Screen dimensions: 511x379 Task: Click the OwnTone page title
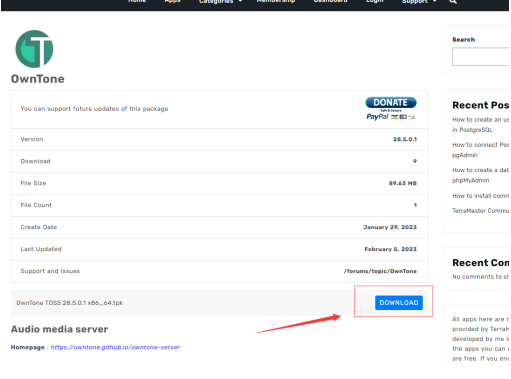(x=38, y=79)
